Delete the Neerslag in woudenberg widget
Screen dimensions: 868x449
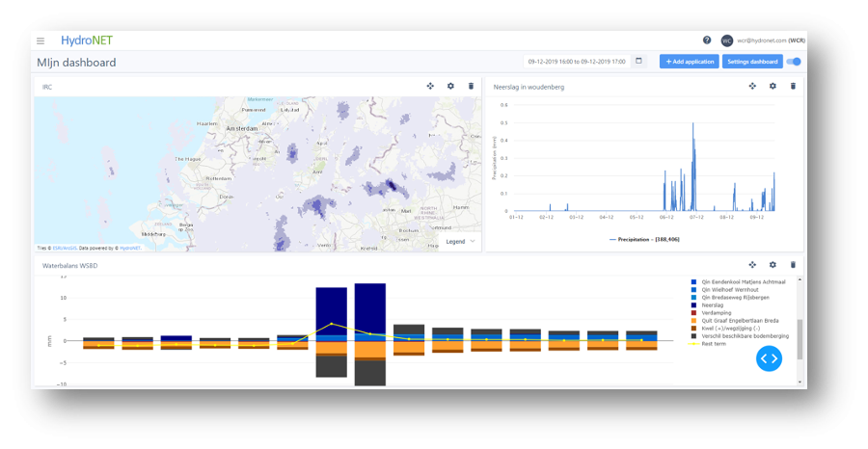pyautogui.click(x=793, y=87)
